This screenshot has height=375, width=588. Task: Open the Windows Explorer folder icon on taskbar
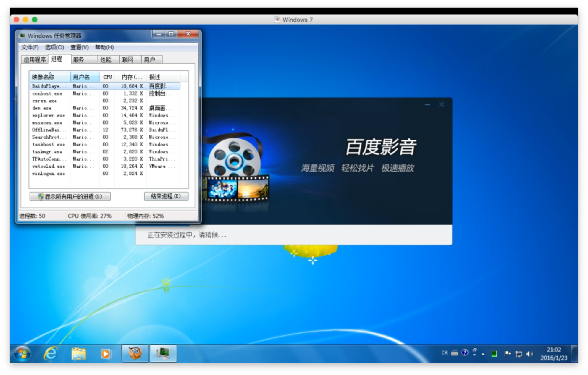point(78,354)
